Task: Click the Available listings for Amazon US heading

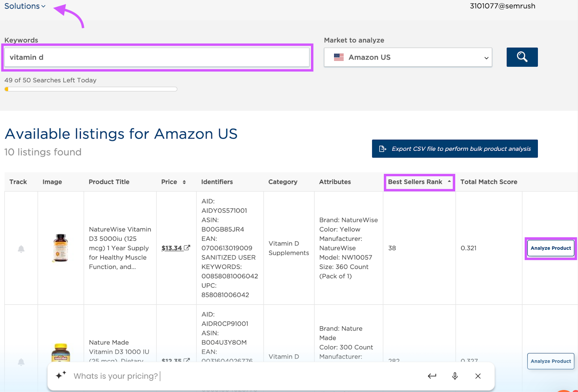Action: tap(121, 134)
